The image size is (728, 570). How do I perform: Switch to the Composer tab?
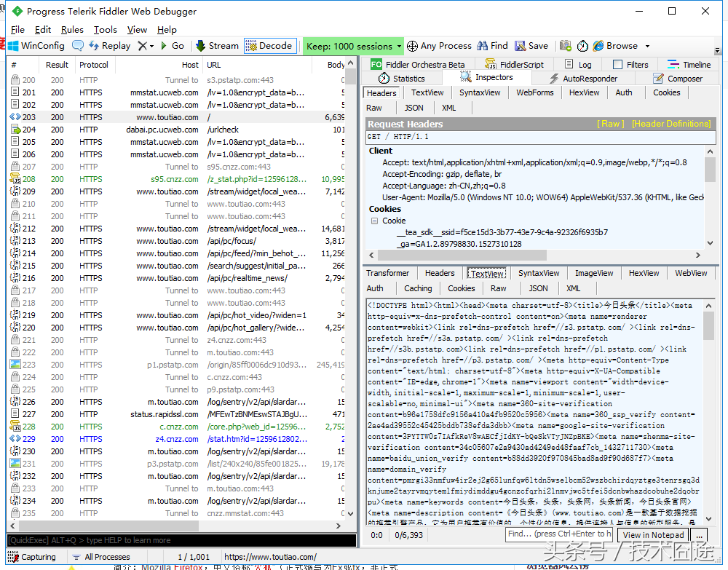tap(677, 79)
